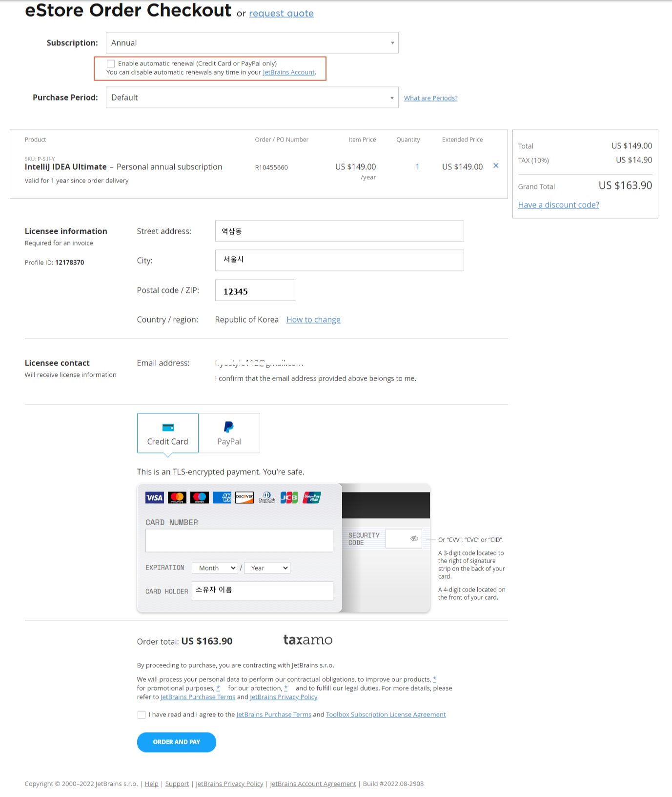This screenshot has height=797, width=672.
Task: Click order number R10455660
Action: pos(271,167)
